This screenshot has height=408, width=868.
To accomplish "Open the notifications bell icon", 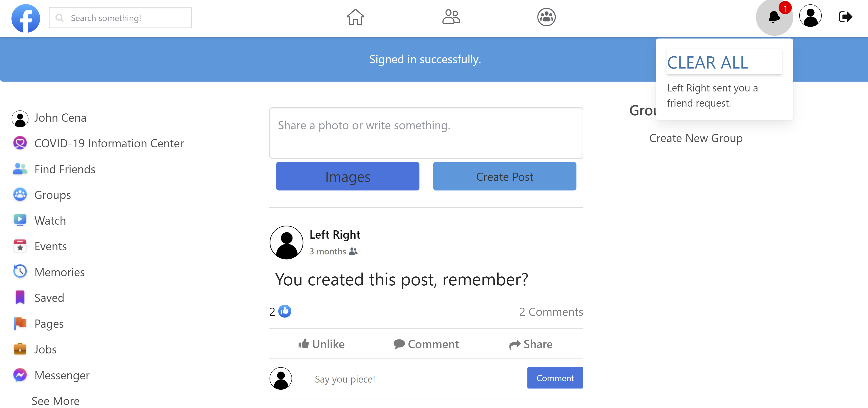I will pyautogui.click(x=774, y=17).
